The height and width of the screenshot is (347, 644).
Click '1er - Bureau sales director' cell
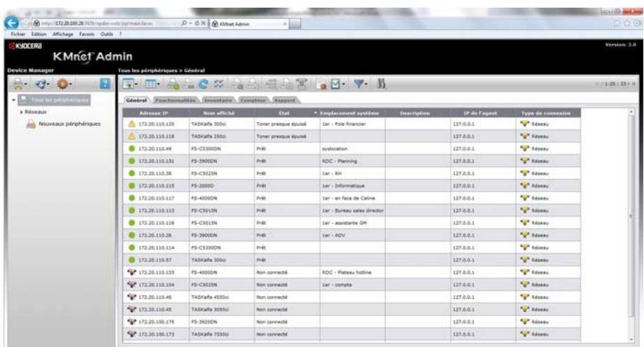[x=352, y=210]
